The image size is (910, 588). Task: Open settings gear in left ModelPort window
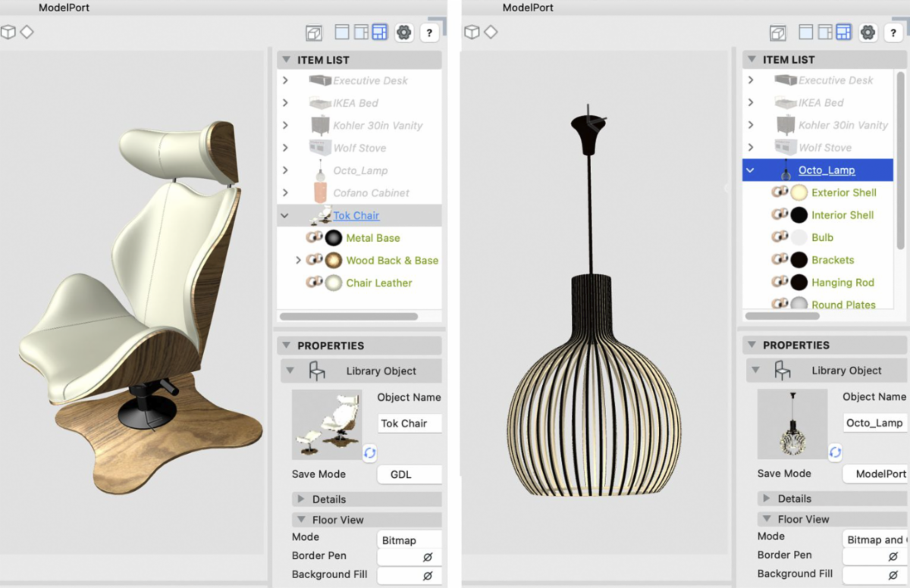point(404,33)
